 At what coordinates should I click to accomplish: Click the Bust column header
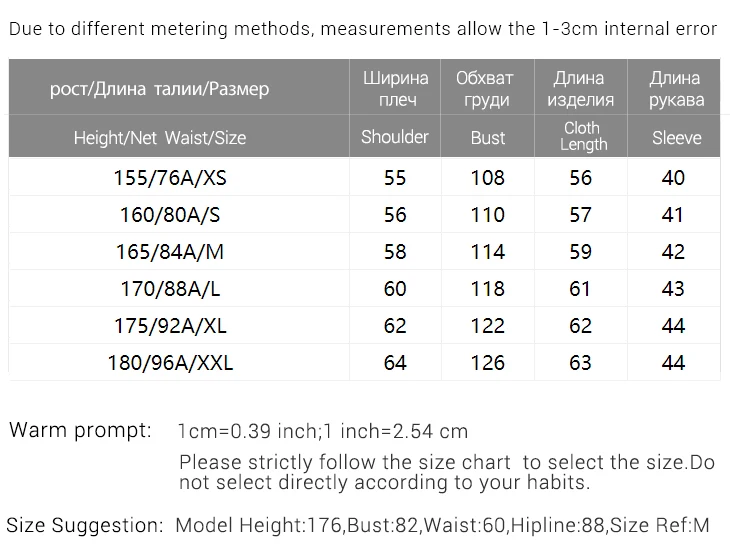coord(488,138)
